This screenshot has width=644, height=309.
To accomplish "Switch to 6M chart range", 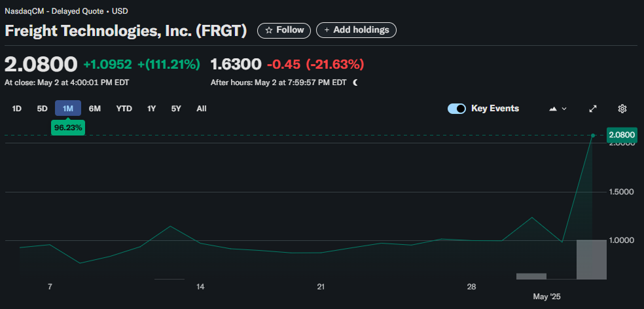I will coord(95,109).
